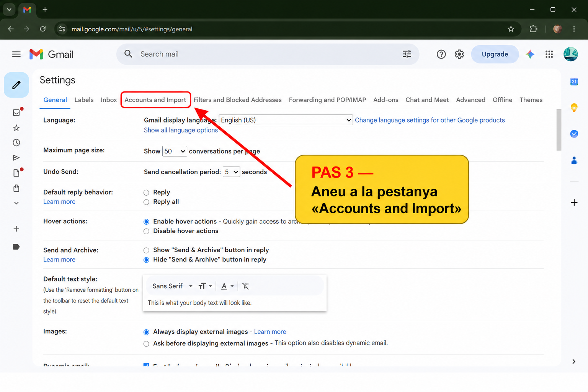This screenshot has width=588, height=392.
Task: Open the Chrome three-dot menu
Action: pos(574,29)
